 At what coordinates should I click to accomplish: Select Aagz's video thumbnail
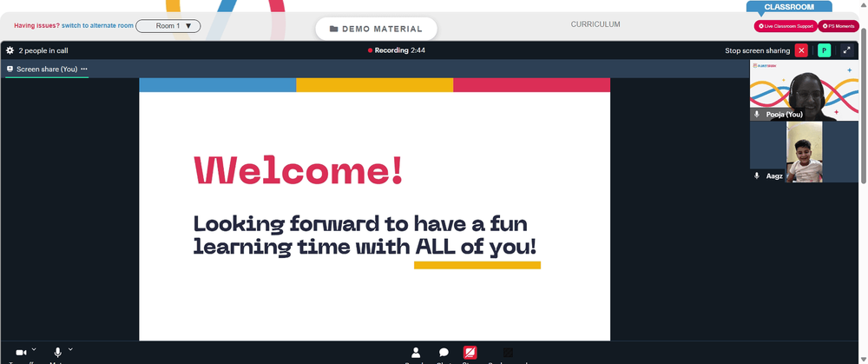coord(805,152)
